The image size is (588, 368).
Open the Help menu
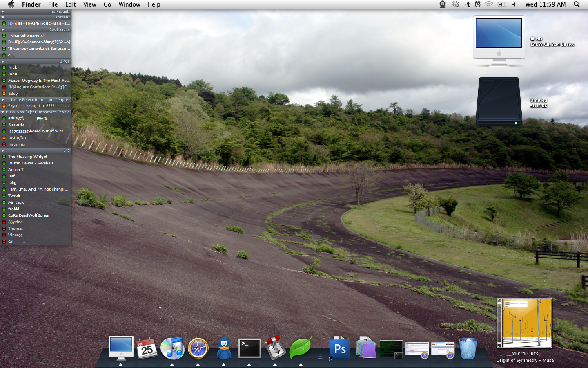(x=154, y=4)
